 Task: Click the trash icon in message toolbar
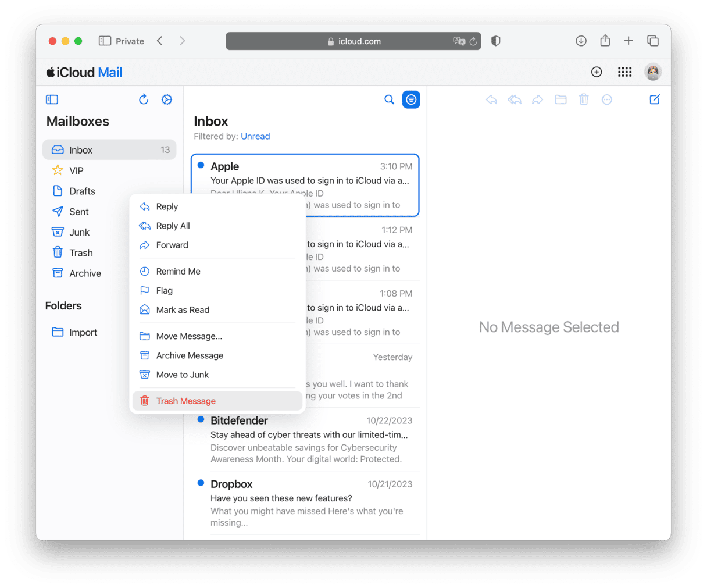tap(584, 99)
